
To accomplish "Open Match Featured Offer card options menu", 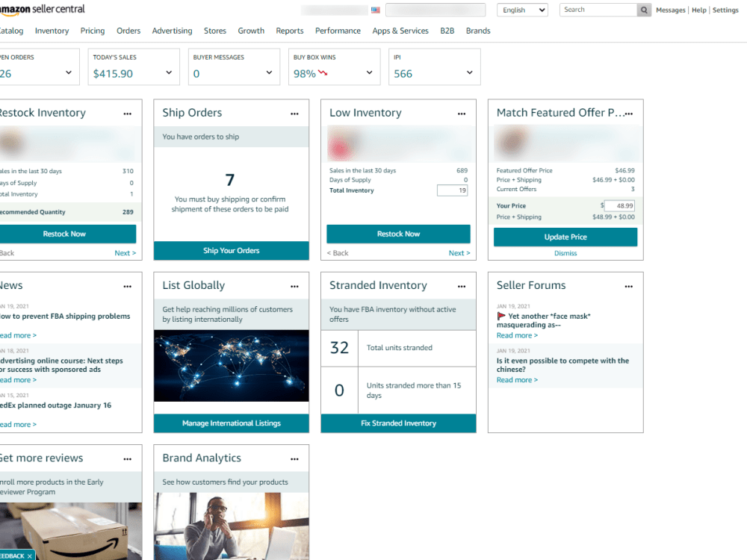I will tap(629, 113).
